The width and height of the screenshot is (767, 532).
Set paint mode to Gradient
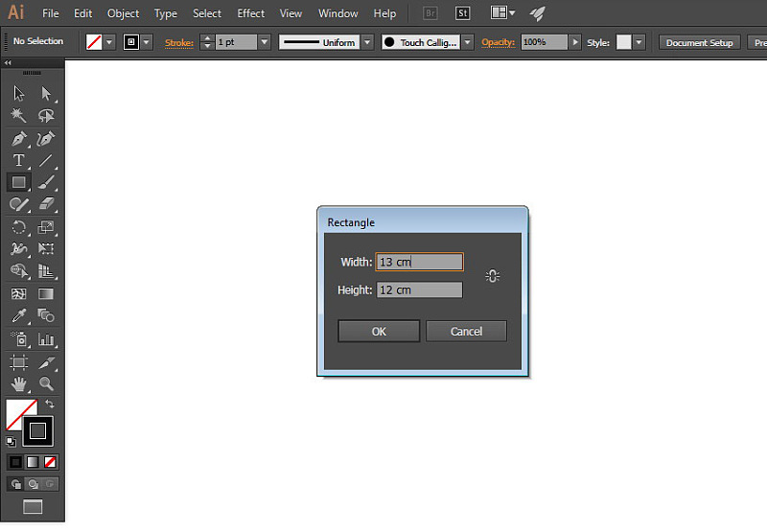tap(33, 462)
